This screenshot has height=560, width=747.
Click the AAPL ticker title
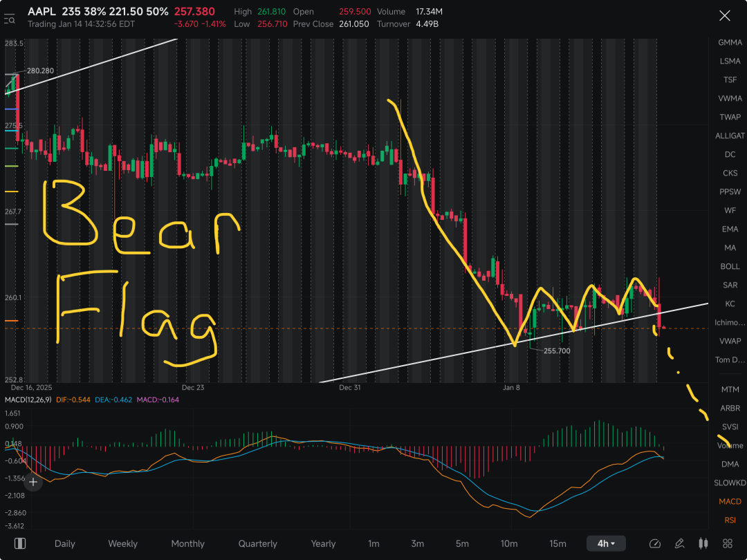tap(42, 12)
